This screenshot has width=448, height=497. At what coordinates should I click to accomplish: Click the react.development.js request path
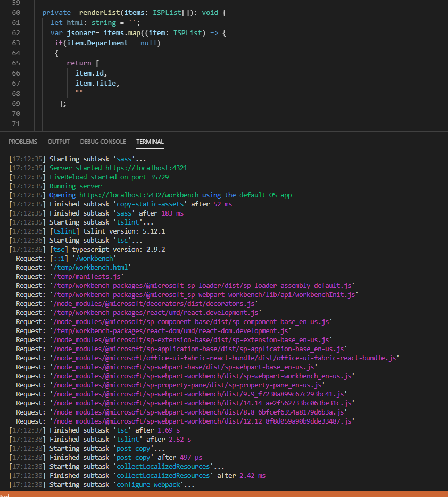156,313
